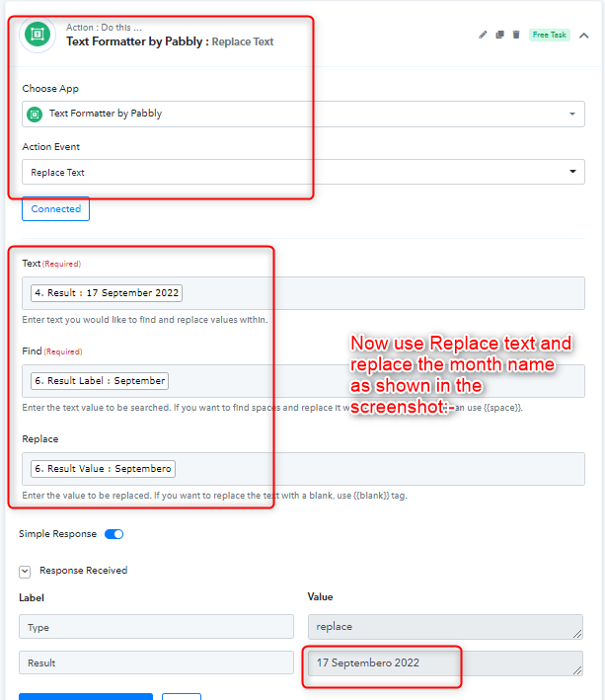
Task: Click the '6. Result Value : Septembero' tag
Action: click(x=103, y=469)
